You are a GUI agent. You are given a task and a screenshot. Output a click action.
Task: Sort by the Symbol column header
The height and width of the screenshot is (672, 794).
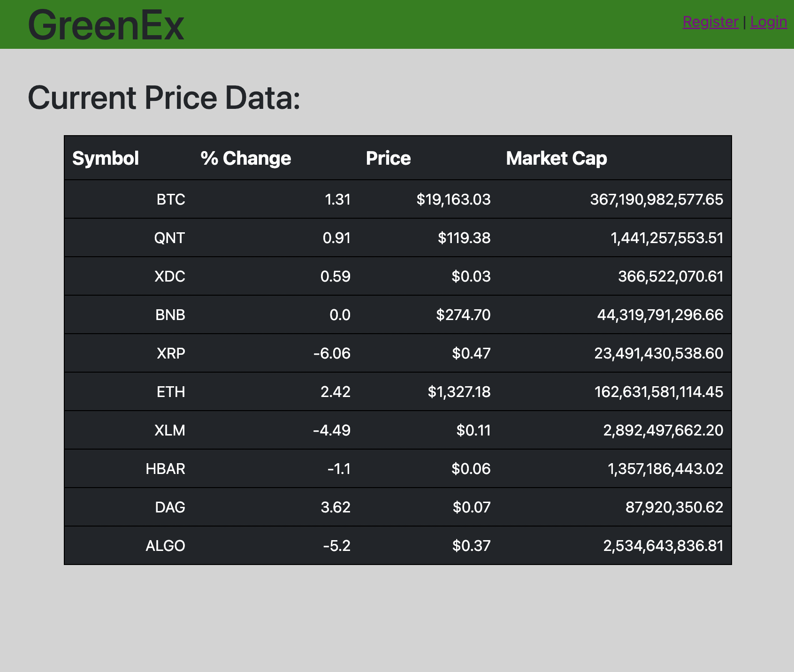pos(106,158)
